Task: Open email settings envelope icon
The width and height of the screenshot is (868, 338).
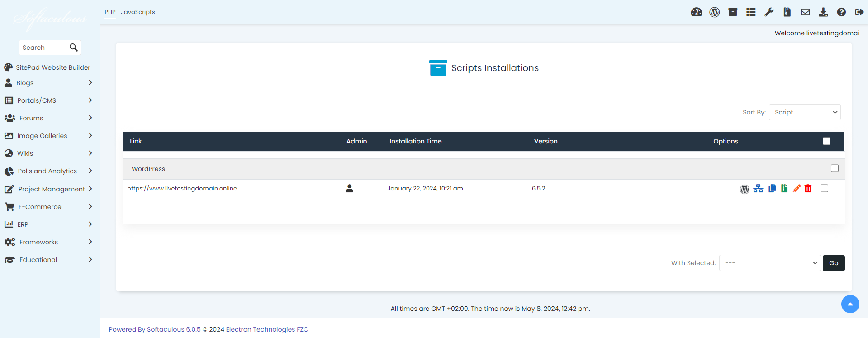Action: pyautogui.click(x=805, y=12)
